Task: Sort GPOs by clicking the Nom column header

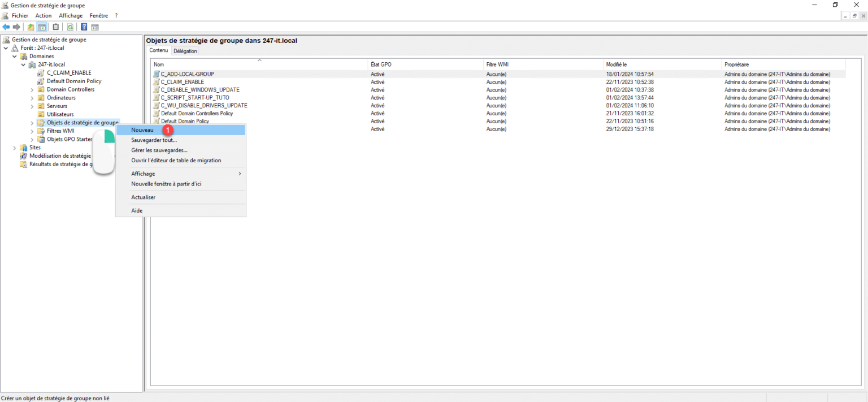Action: (158, 64)
